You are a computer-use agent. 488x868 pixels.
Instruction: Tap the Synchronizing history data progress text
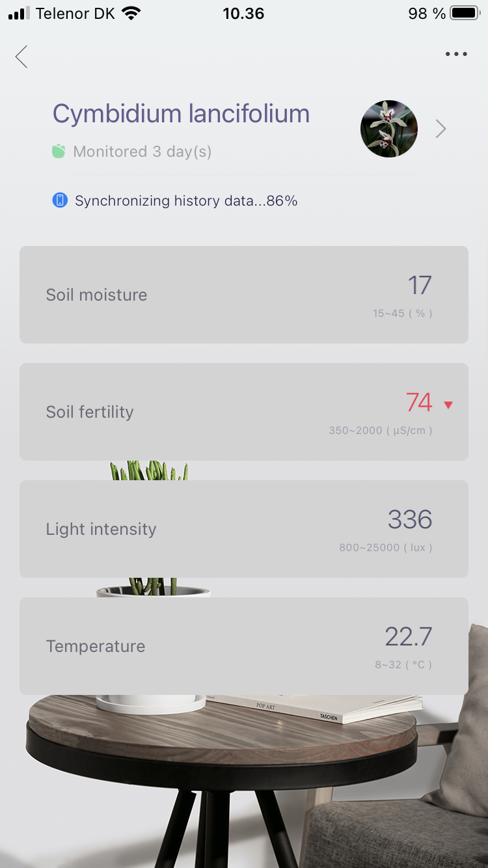[186, 201]
